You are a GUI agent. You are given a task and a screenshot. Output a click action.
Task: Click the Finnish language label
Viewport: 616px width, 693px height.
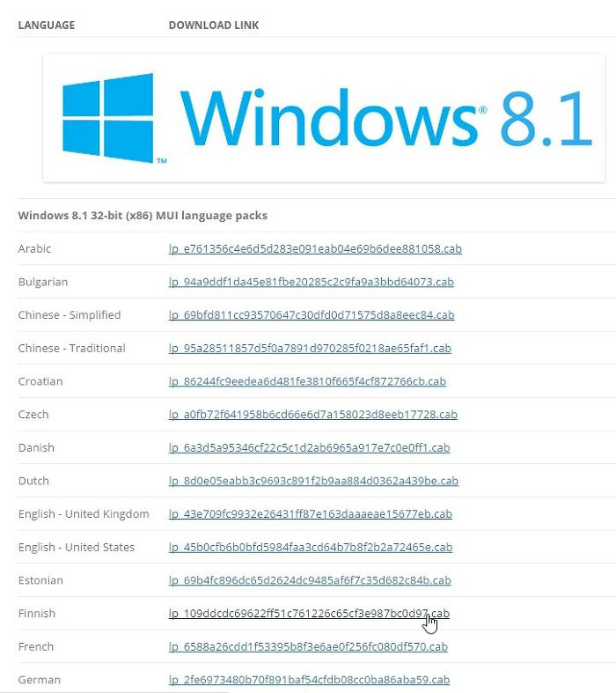pos(37,614)
